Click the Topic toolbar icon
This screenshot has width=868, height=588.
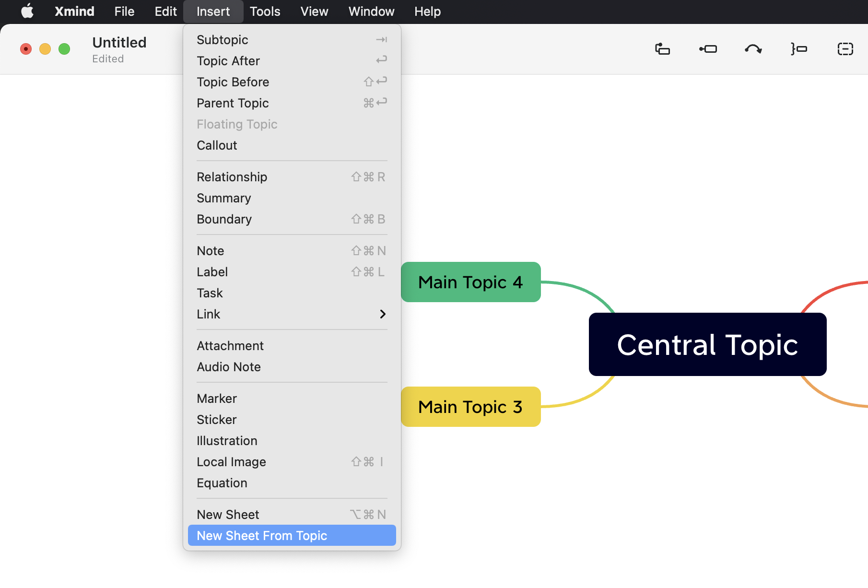[x=662, y=49]
